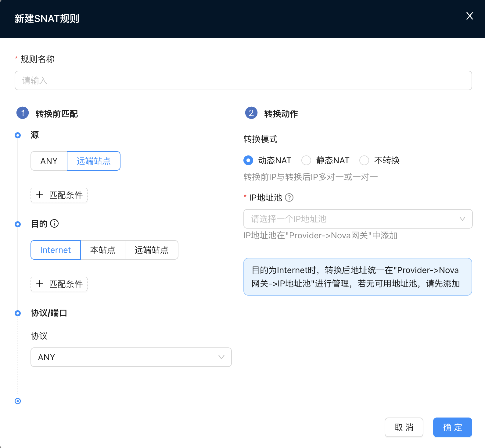This screenshot has width=485, height=448.
Task: Click the plus icon in source 匹配条件
Action: (40, 195)
